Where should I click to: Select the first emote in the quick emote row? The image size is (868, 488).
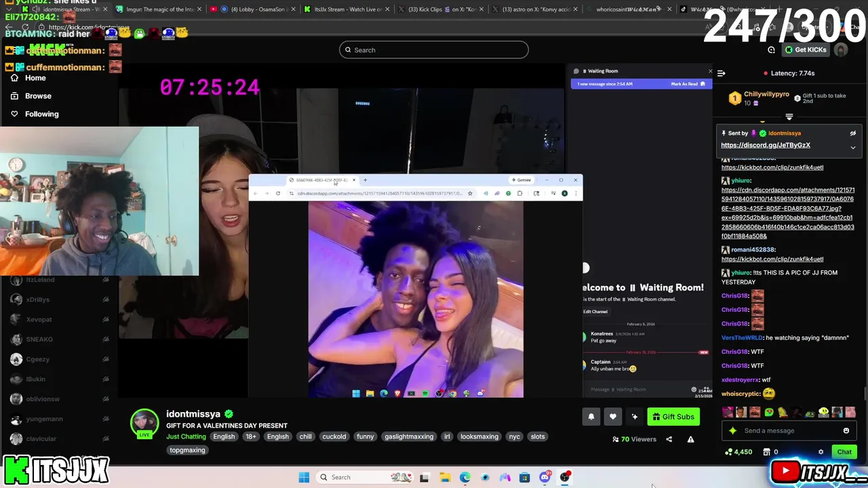(728, 412)
